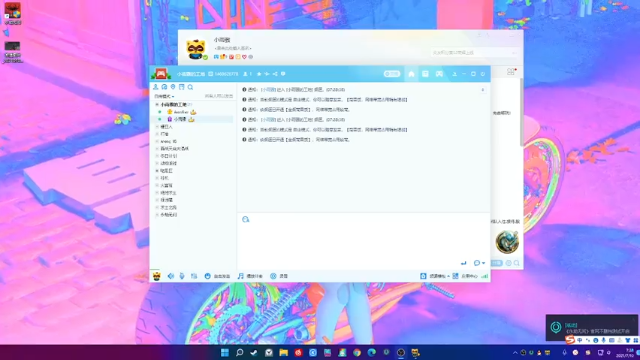This screenshot has width=640, height=360.
Task: Collapse the root channel 小司徒的工地
Action: (157, 104)
